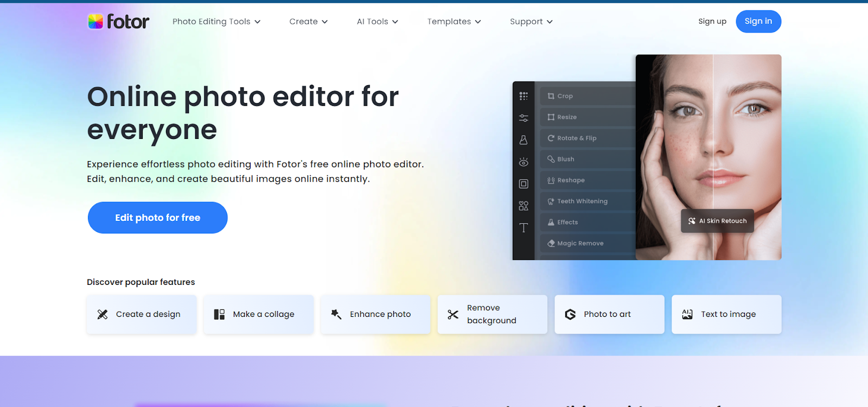Select the eye beauty icon in editor sidebar
Viewport: 868px width, 407px height.
point(524,162)
